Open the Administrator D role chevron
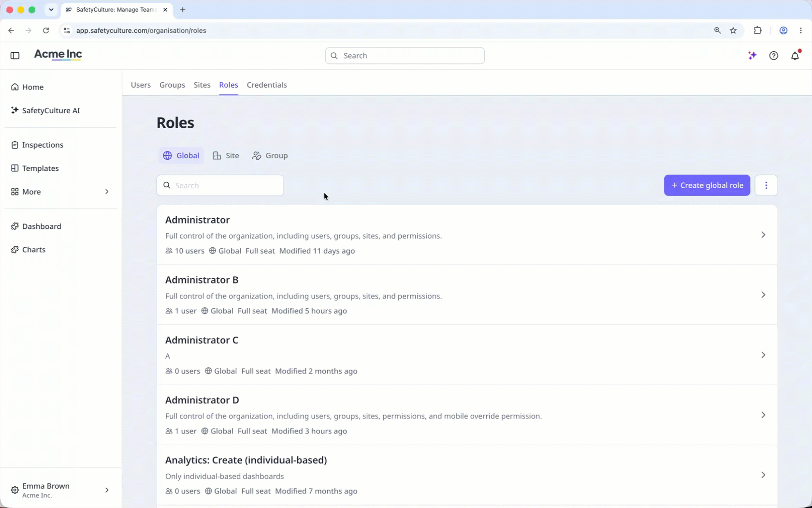The width and height of the screenshot is (812, 508). point(763,415)
